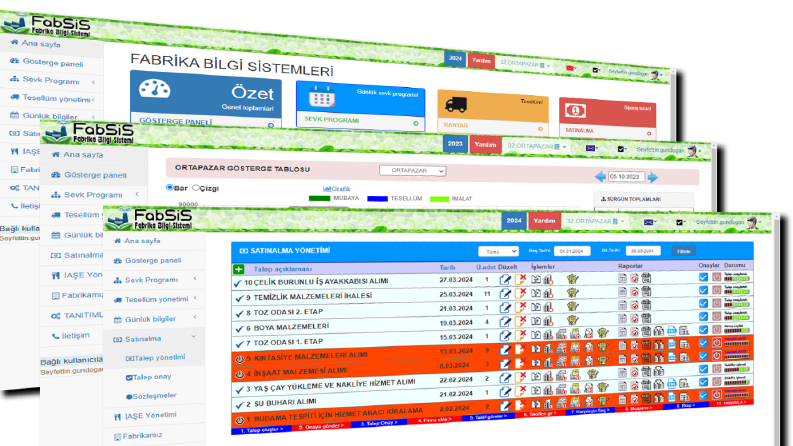Screen dimensions: 793x446
Task: Click the Grafik link in the middle window
Action: [336, 189]
